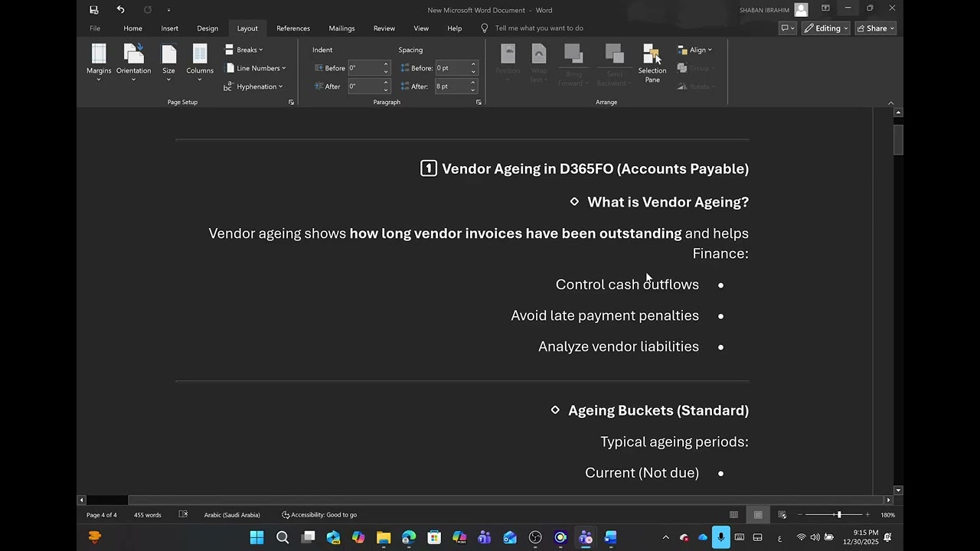This screenshot has width=980, height=551.
Task: Open the 180% zoom level dialog
Action: [x=887, y=515]
